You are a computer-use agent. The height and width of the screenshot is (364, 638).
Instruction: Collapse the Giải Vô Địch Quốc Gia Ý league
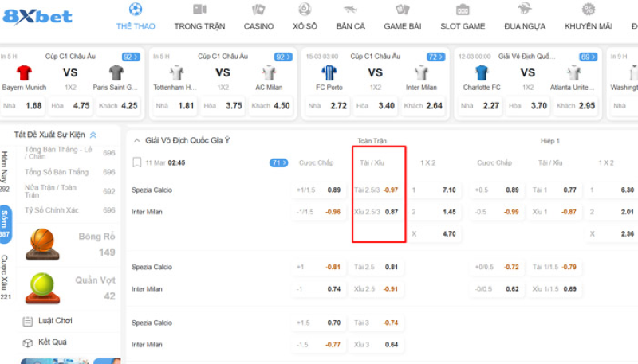pyautogui.click(x=136, y=140)
